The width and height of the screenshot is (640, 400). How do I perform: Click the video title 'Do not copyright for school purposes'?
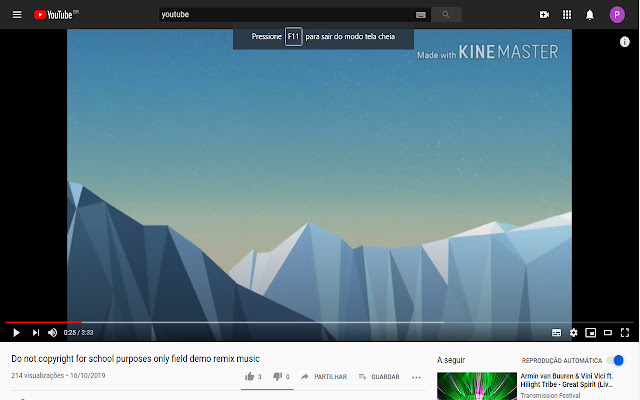tap(136, 358)
